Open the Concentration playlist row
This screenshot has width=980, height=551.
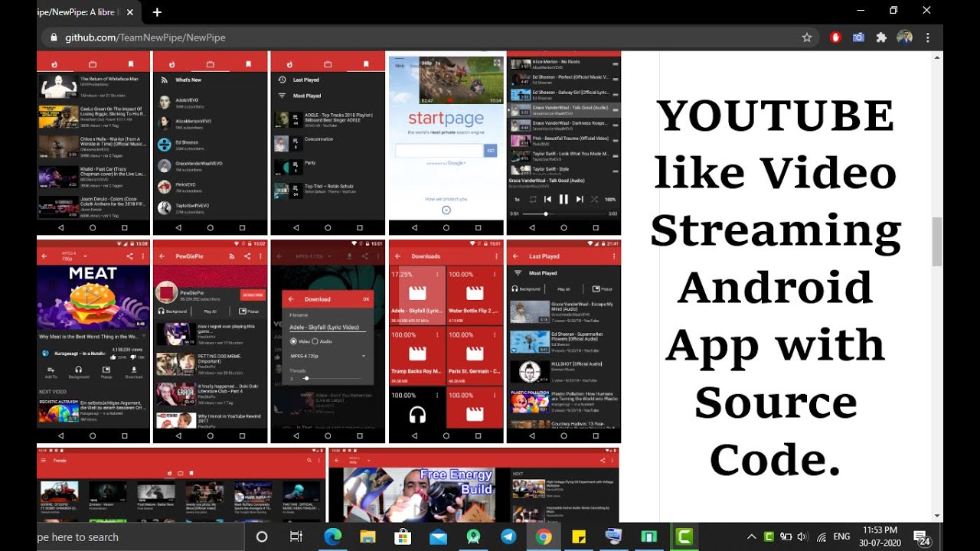tap(328, 143)
